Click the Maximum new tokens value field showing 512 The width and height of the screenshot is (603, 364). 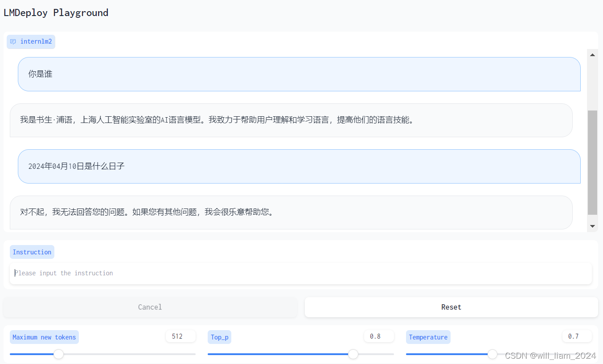[x=180, y=336]
